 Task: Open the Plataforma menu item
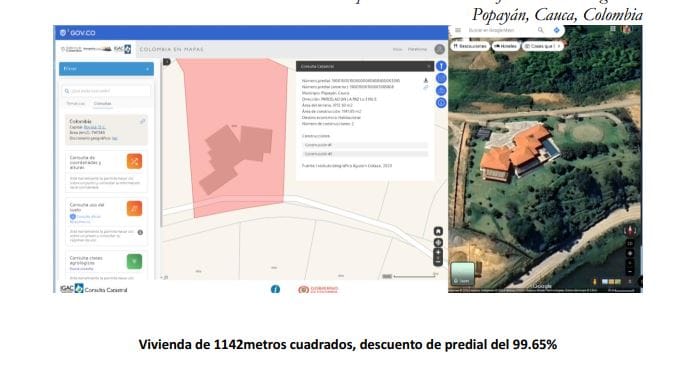coord(417,49)
